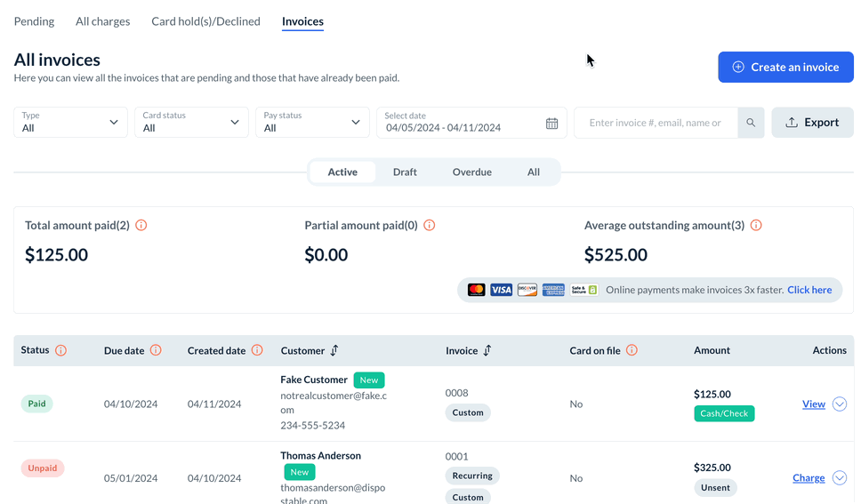Viewport: 861px width, 504px height.
Task: Open the Card hold(s)/Declined tab
Action: [205, 21]
